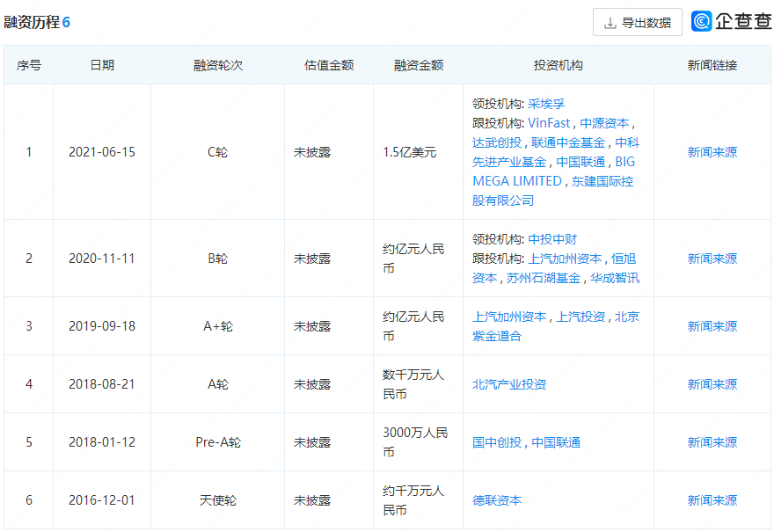Image resolution: width=774 pixels, height=532 pixels.
Task: Click the Pre-A轮 round cell
Action: (218, 442)
